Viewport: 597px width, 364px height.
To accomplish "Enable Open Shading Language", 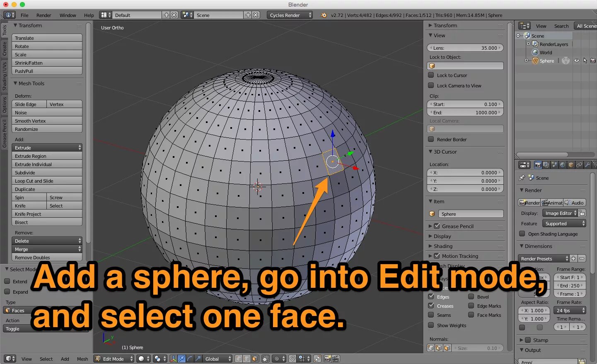I will tap(522, 234).
